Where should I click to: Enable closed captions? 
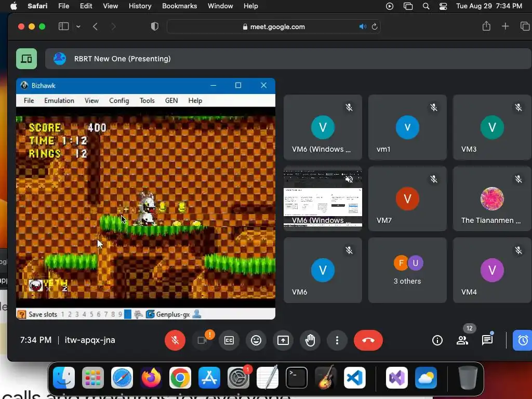(229, 340)
